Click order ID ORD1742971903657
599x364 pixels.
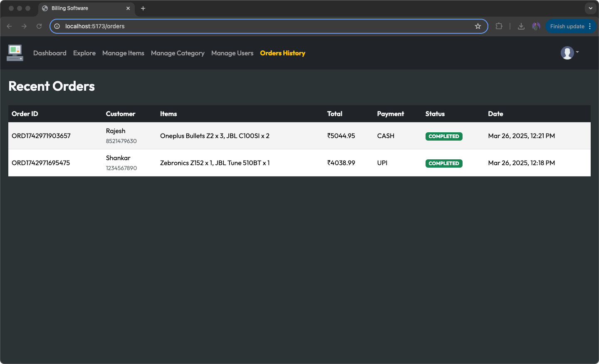(41, 136)
